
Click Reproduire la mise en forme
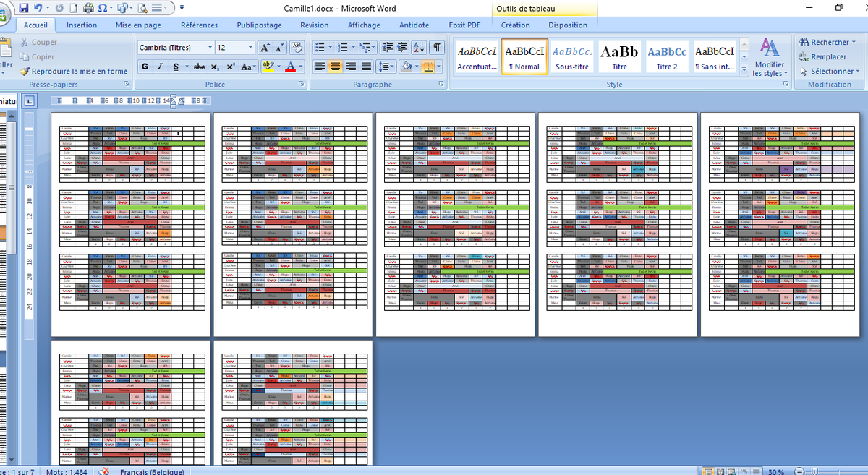tap(74, 71)
